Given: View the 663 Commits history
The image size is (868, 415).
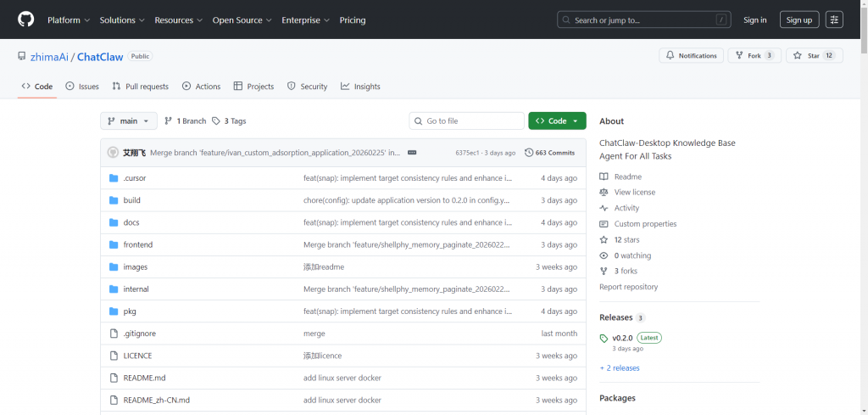Looking at the screenshot, I should coord(550,153).
